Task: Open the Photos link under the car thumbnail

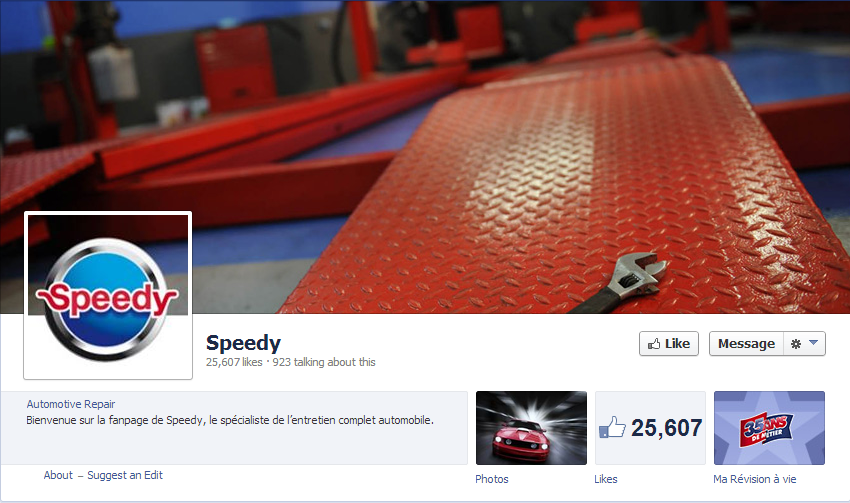Action: click(x=492, y=479)
